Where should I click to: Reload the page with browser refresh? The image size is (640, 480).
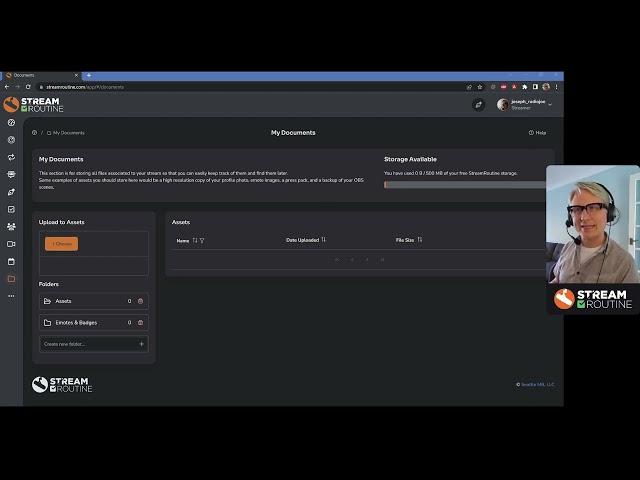[x=28, y=87]
